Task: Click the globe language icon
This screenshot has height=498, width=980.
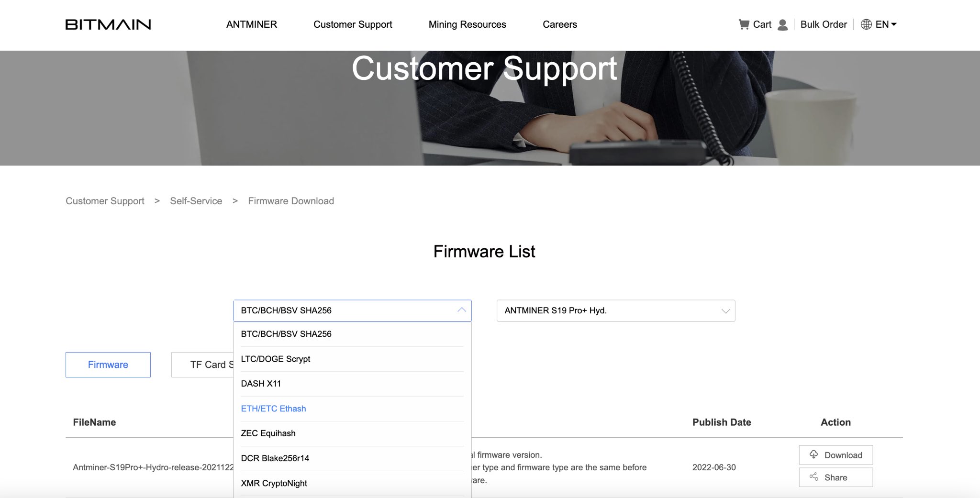Action: [x=866, y=24]
